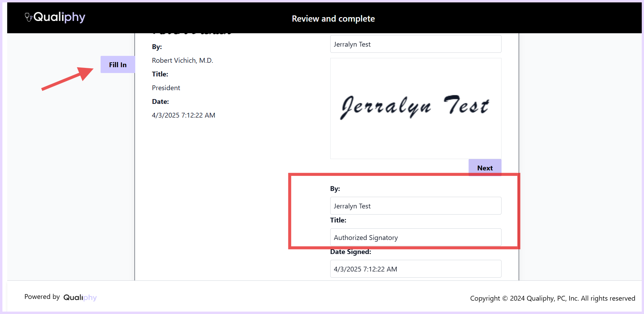The width and height of the screenshot is (644, 314).
Task: Click the Date value 4/3/2025 7:12:22 AM
Action: pyautogui.click(x=183, y=115)
